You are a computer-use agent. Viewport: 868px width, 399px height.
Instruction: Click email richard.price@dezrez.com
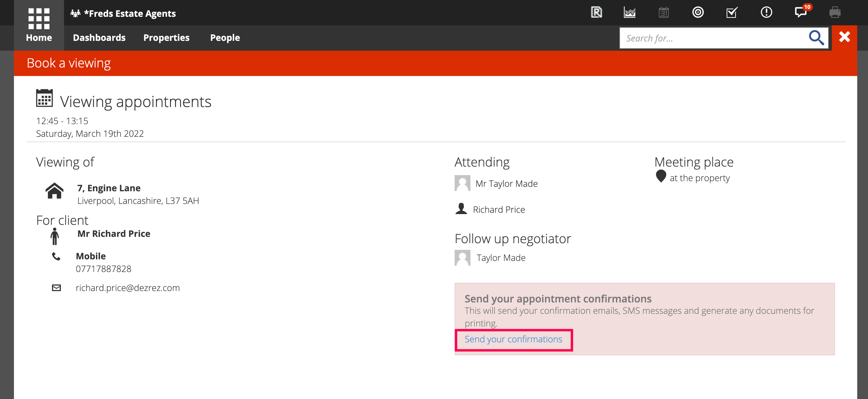128,288
